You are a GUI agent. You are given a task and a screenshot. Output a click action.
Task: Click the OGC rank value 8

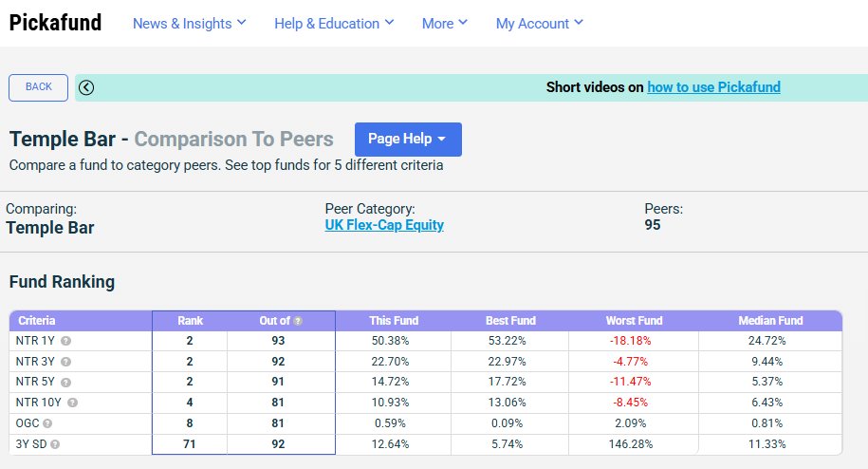click(x=190, y=423)
